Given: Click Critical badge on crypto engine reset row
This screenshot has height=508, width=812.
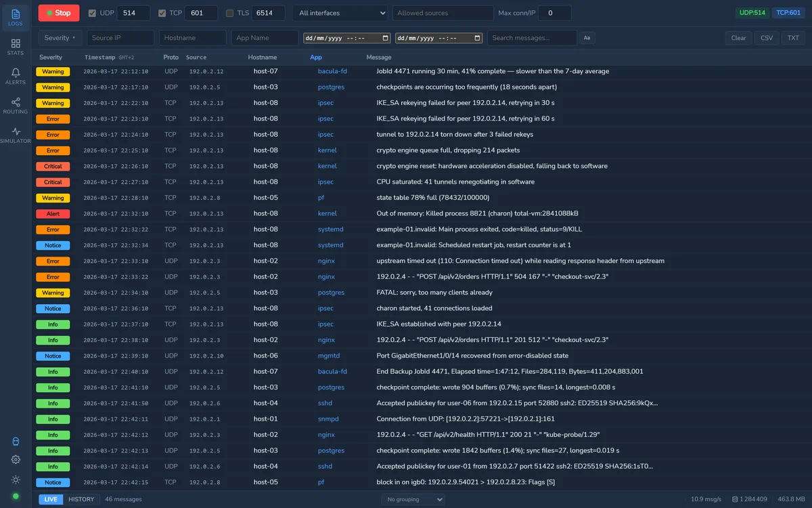Looking at the screenshot, I should point(53,166).
